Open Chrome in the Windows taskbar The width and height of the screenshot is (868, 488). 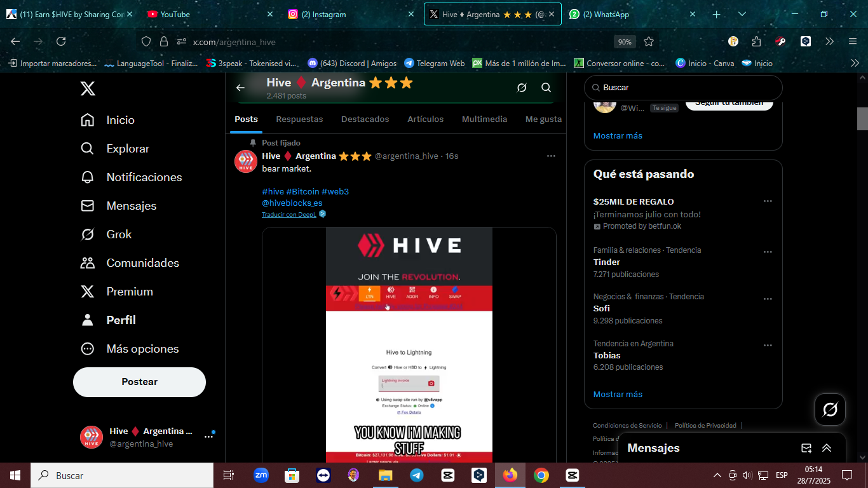click(541, 475)
